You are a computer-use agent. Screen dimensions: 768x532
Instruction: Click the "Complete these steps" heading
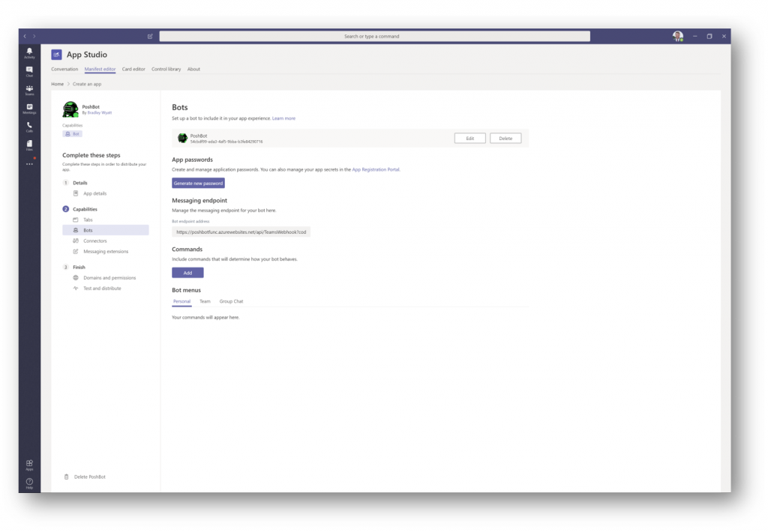[x=91, y=155]
